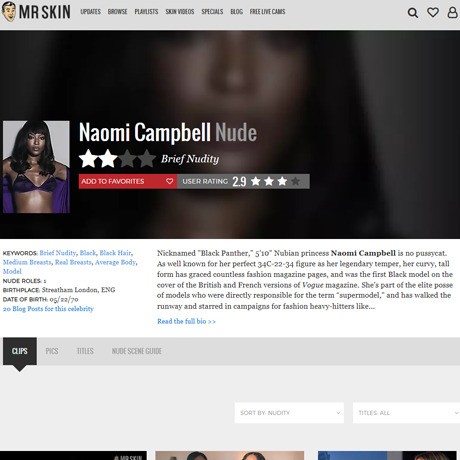The width and height of the screenshot is (460, 460).
Task: Click the Brief Nudity keyword link
Action: tap(58, 253)
